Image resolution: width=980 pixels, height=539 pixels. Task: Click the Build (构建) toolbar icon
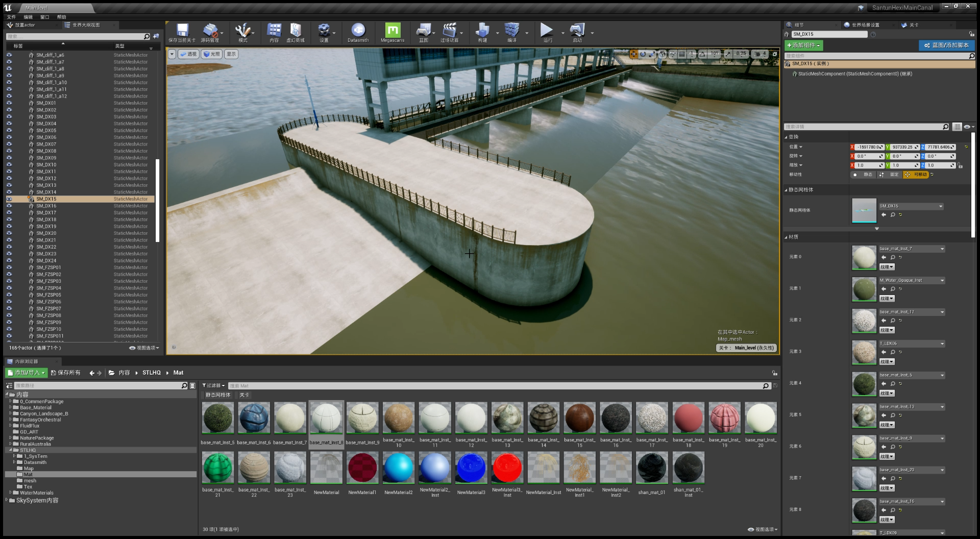coord(482,31)
